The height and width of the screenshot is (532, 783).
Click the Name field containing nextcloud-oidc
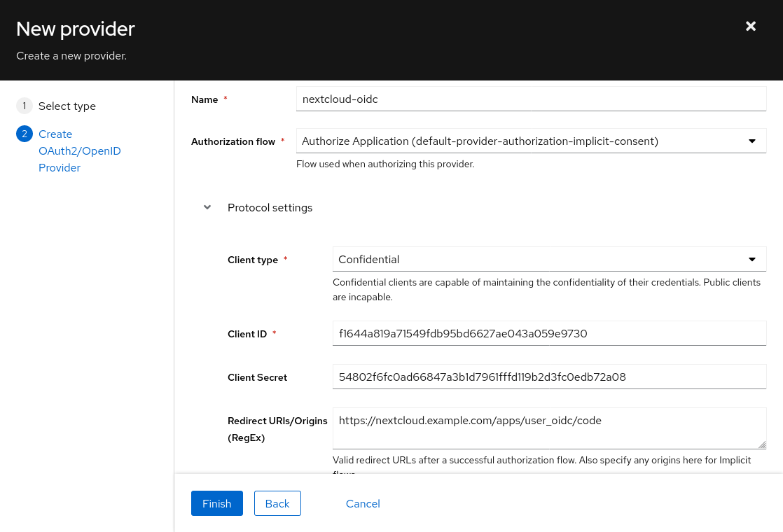click(531, 99)
